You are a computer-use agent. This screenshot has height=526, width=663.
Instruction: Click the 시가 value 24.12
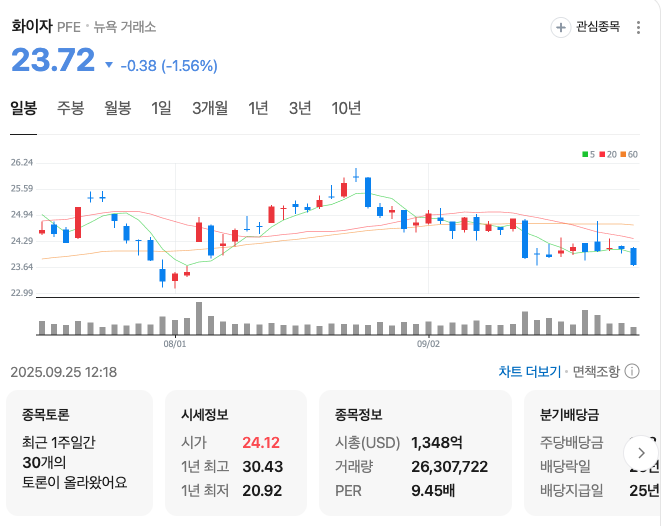click(x=261, y=443)
